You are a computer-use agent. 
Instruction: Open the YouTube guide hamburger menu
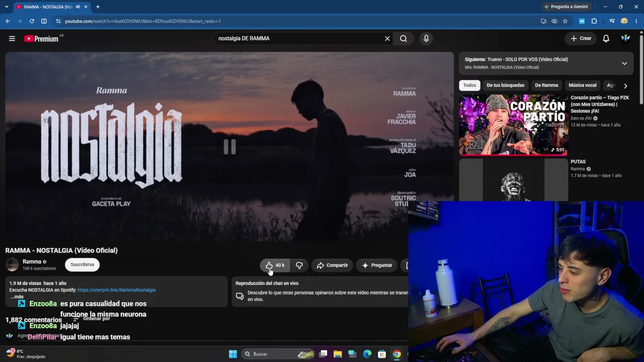click(x=12, y=38)
